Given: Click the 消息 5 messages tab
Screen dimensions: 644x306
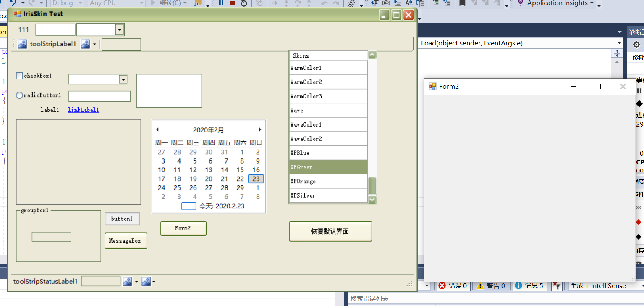Looking at the screenshot, I should 529,285.
